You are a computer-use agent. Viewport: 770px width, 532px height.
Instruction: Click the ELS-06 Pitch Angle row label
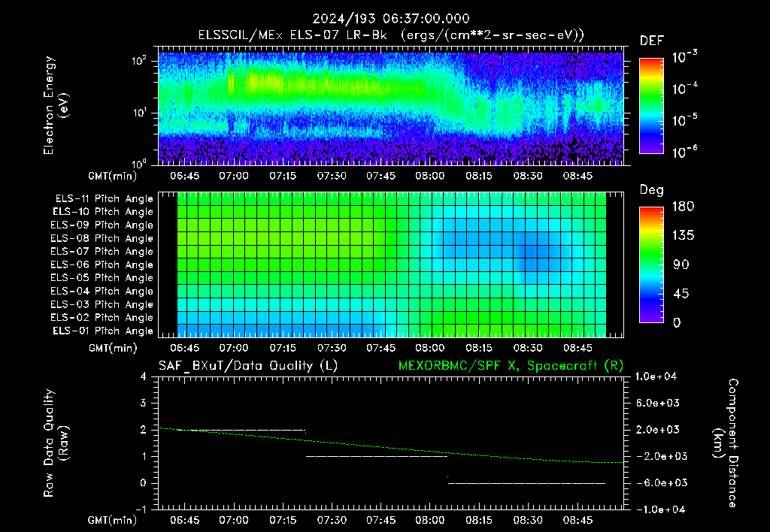click(102, 264)
